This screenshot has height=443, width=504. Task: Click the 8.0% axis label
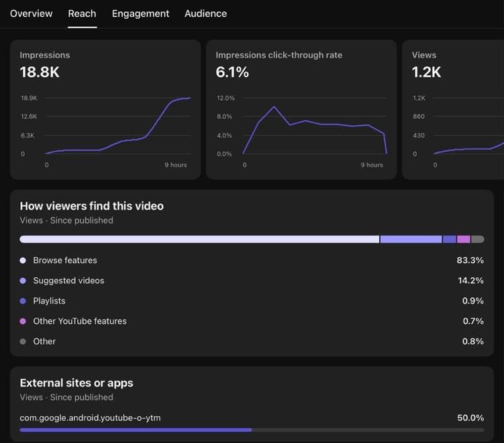point(224,116)
